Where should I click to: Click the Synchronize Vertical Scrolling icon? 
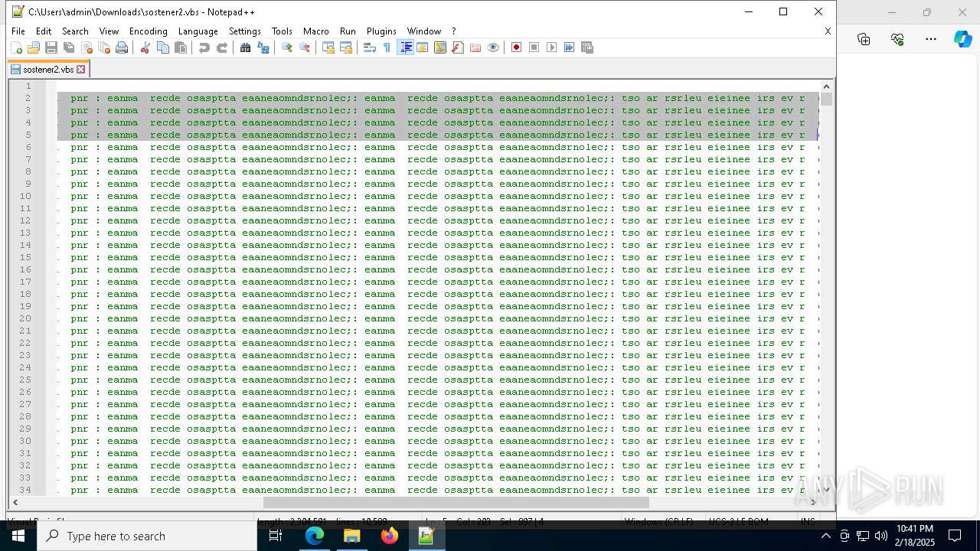[x=328, y=47]
